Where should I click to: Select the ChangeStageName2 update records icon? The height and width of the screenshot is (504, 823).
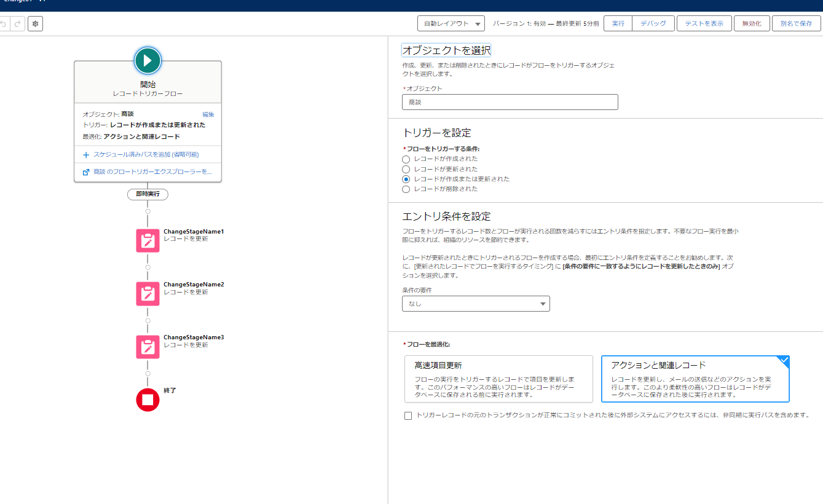(x=148, y=294)
